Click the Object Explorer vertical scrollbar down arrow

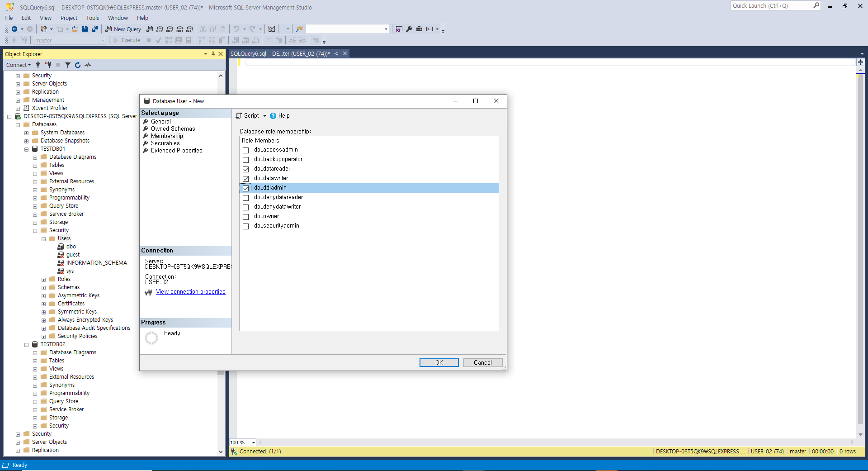(x=221, y=452)
